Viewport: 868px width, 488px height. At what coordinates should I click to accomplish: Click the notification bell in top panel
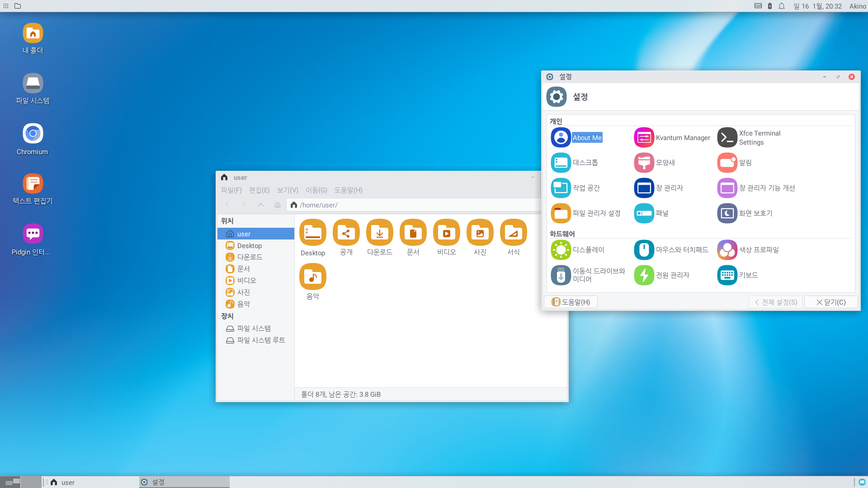click(781, 6)
